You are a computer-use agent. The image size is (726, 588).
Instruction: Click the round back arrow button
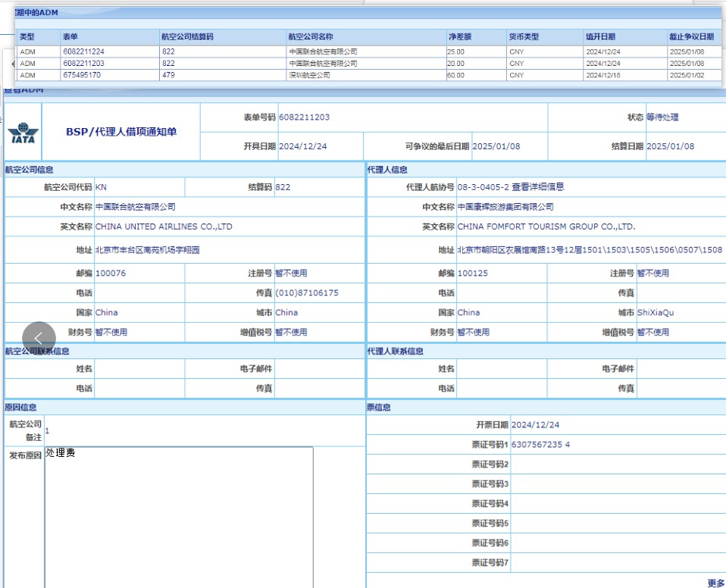pyautogui.click(x=39, y=339)
